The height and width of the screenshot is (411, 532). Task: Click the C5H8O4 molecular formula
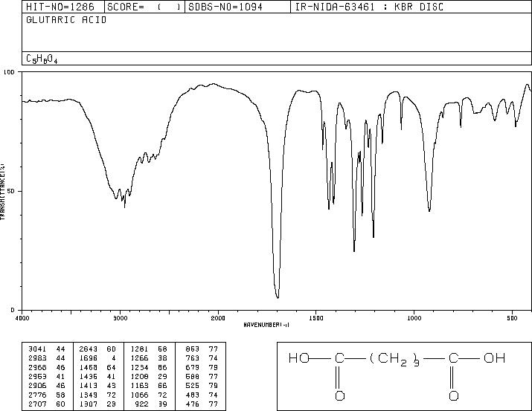pos(42,59)
